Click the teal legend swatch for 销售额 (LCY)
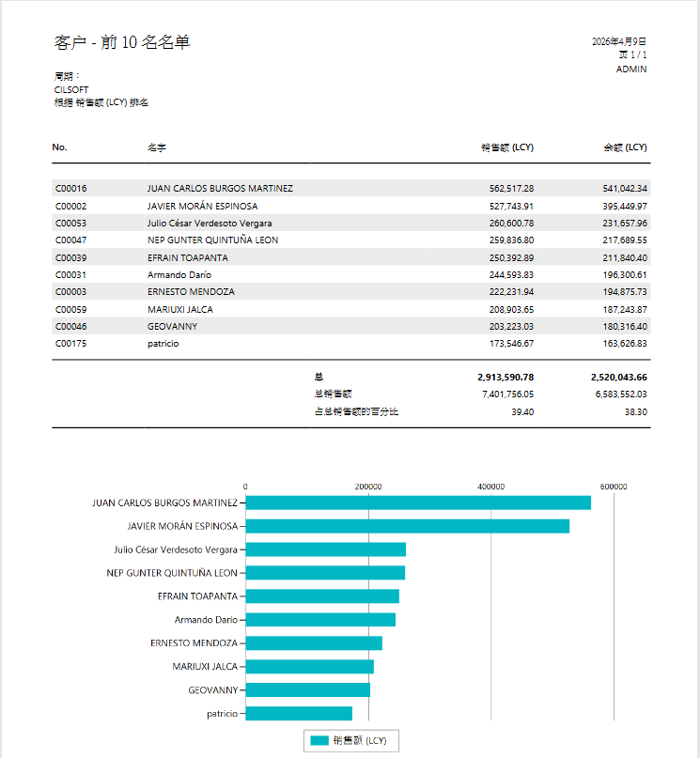Viewport: 700px width, 758px height. coord(319,740)
